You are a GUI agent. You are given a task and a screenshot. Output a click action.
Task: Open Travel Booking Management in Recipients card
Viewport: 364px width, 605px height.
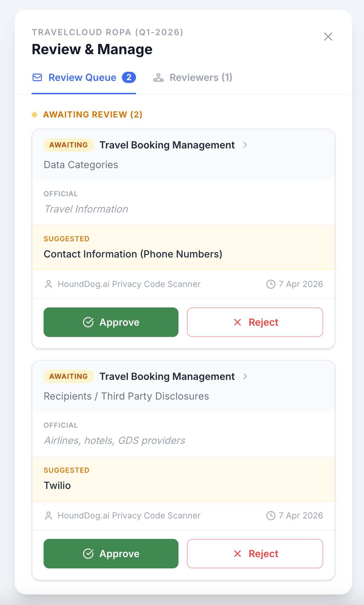167,376
